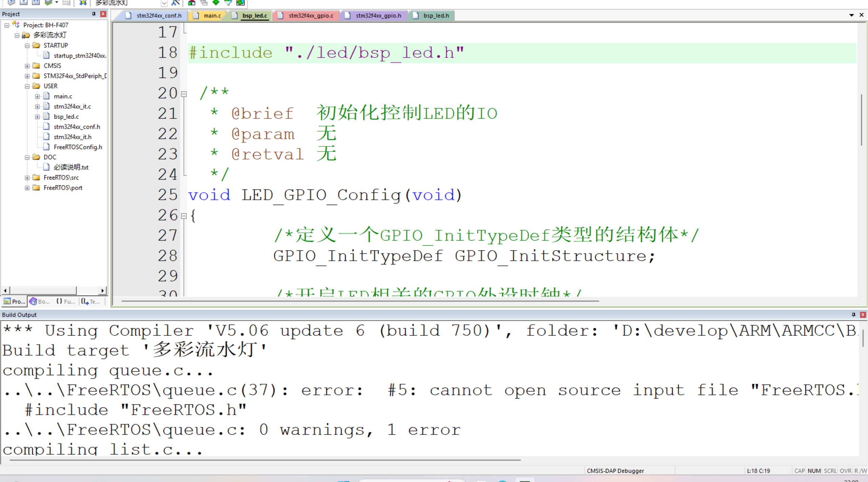Open the Functions tab in Project panel
This screenshot has width=868, height=482.
[66, 301]
